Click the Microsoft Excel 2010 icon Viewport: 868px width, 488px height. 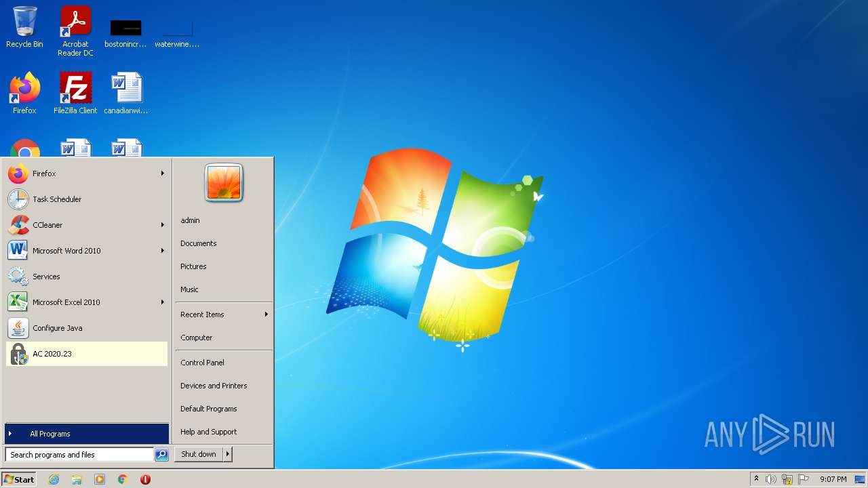point(18,302)
